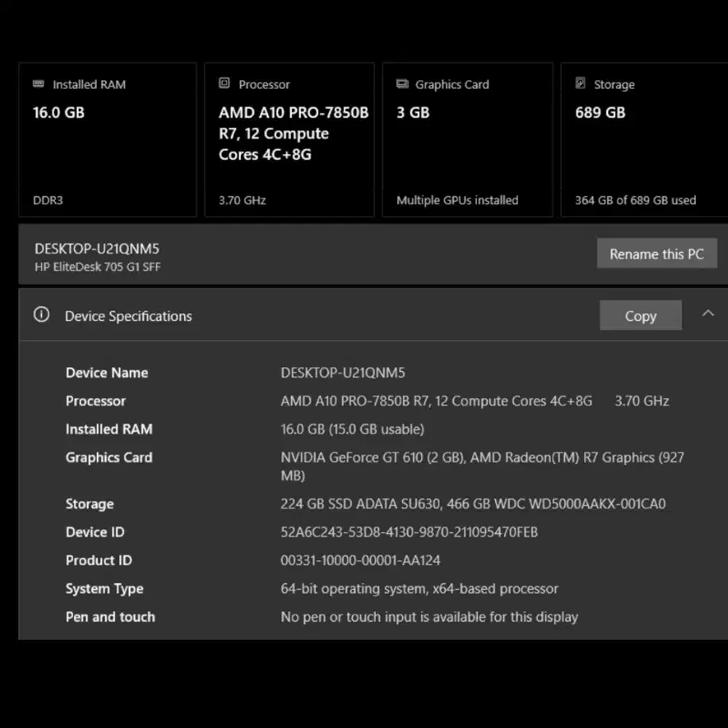728x728 pixels.
Task: Copy the device specifications
Action: coord(641,316)
